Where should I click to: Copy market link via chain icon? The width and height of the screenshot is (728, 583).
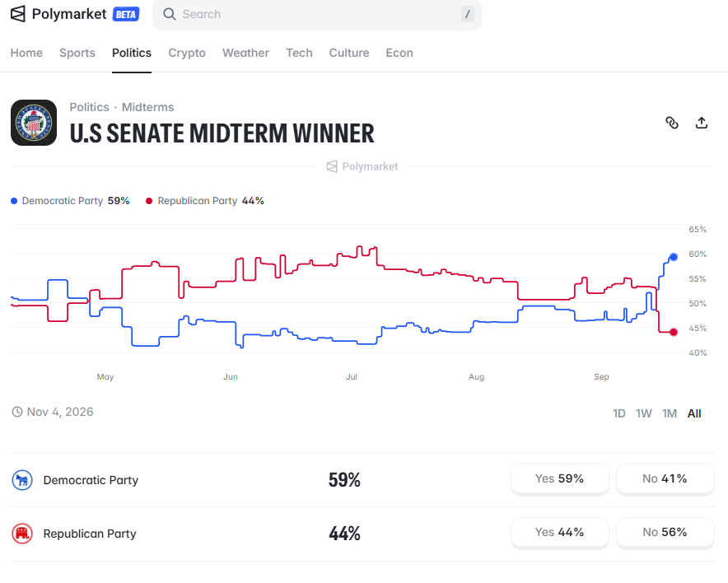click(672, 123)
